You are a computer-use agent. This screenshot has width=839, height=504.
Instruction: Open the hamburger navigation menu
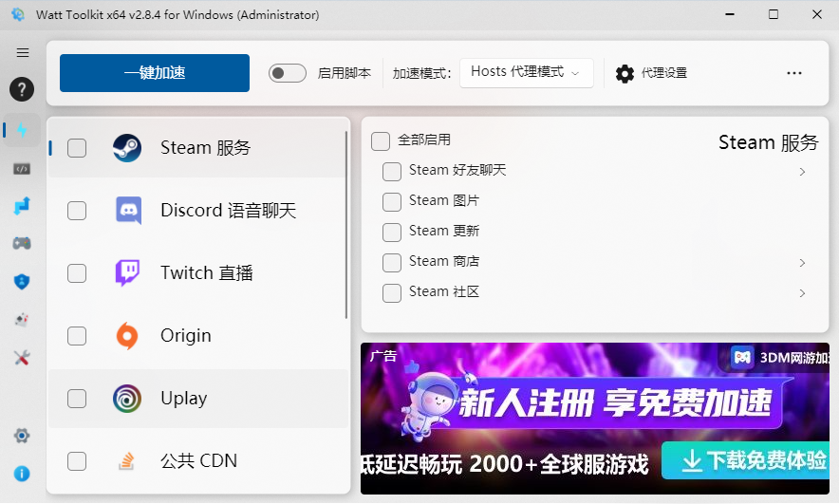pyautogui.click(x=23, y=52)
